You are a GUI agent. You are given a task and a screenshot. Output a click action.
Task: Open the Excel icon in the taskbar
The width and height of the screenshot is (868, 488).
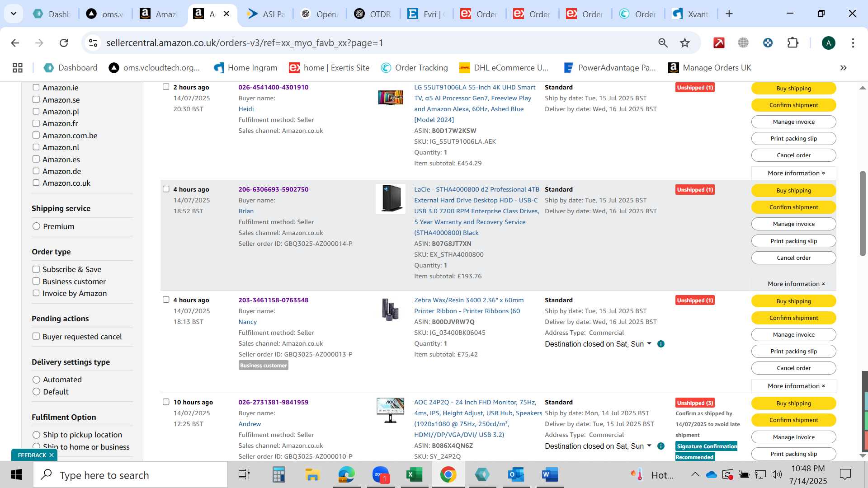[x=414, y=475]
